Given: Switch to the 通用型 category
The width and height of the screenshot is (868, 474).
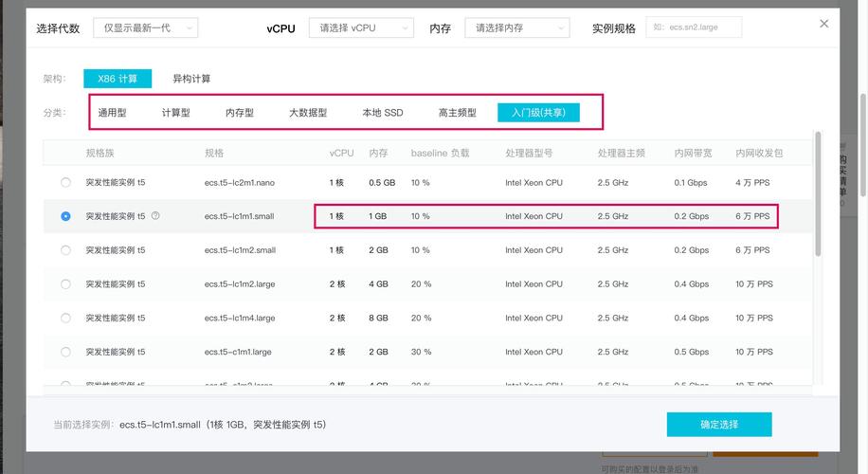Looking at the screenshot, I should [x=112, y=113].
